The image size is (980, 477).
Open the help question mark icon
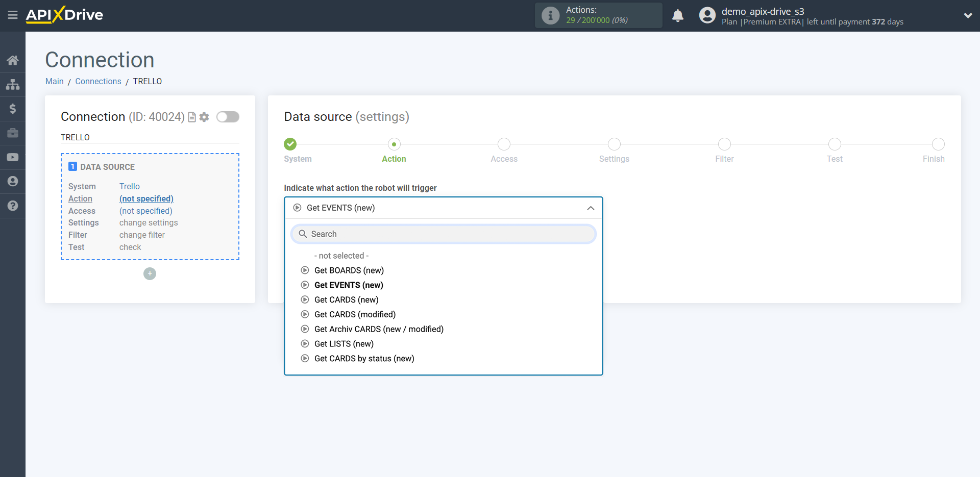pyautogui.click(x=13, y=206)
